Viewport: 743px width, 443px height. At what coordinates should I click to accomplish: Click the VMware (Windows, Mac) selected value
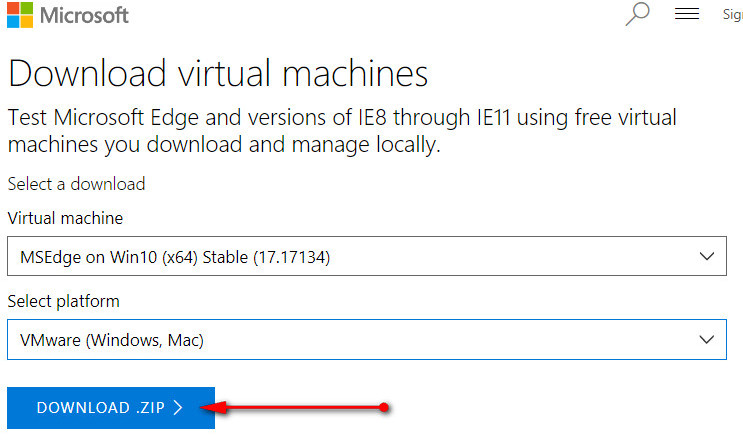tap(112, 341)
